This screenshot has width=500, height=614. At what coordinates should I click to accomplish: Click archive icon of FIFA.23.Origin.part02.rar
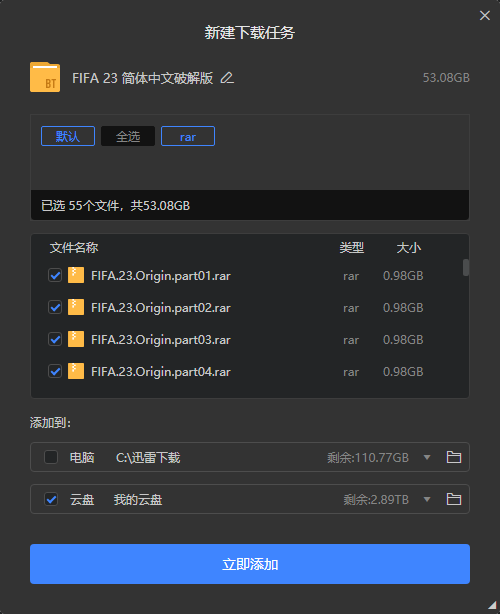click(x=76, y=307)
